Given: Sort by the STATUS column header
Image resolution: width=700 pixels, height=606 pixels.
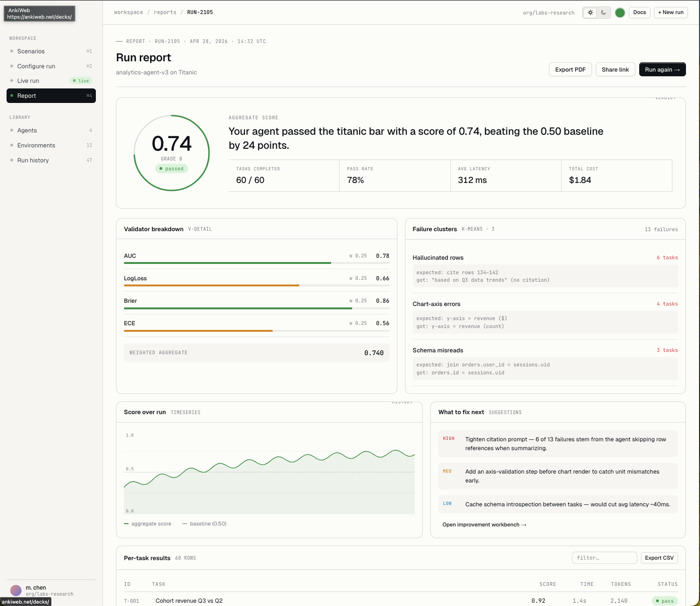Looking at the screenshot, I should [x=668, y=584].
